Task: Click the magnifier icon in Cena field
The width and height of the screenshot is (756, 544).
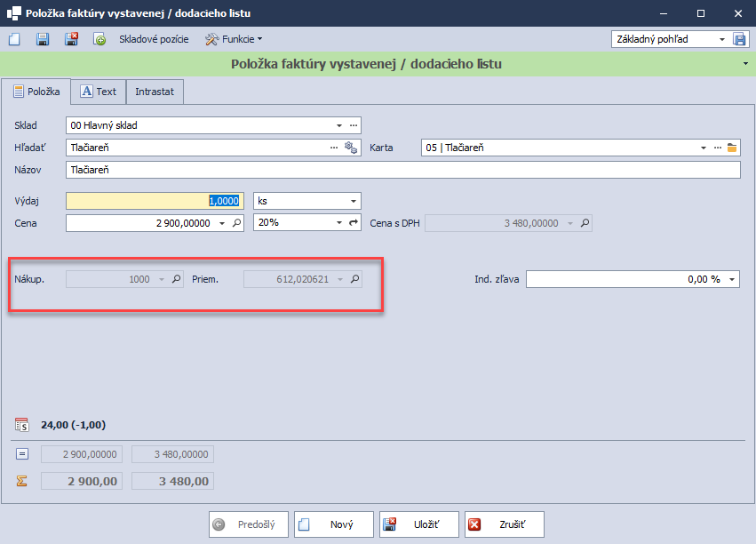Action: [x=237, y=223]
